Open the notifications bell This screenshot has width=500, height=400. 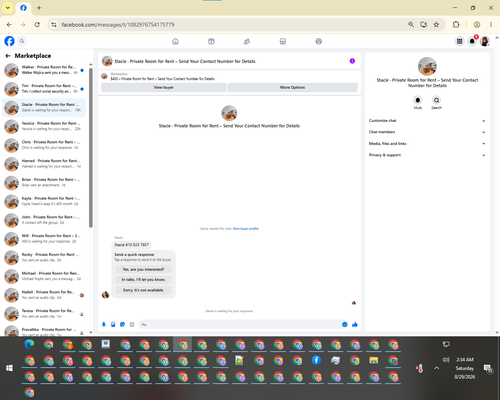tap(472, 41)
